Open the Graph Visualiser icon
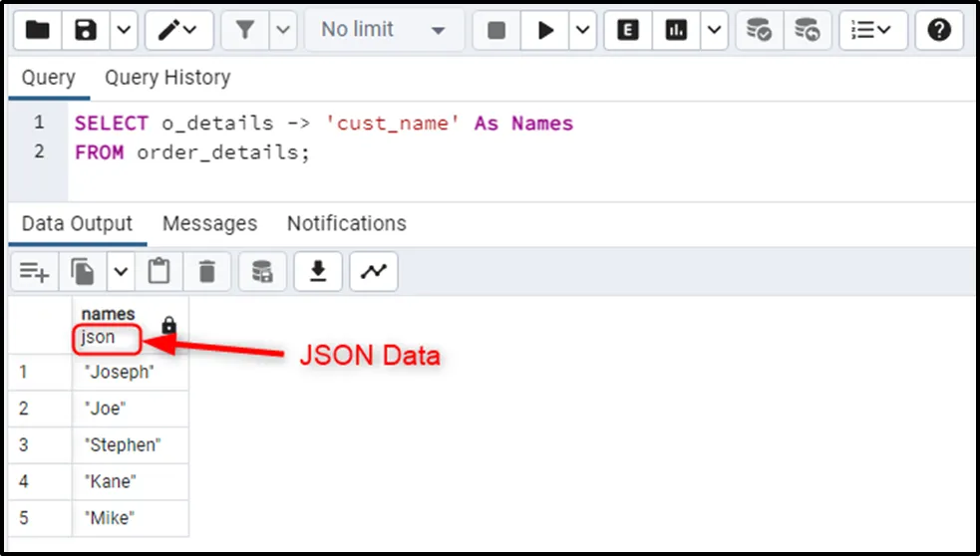The height and width of the screenshot is (556, 980). (374, 271)
